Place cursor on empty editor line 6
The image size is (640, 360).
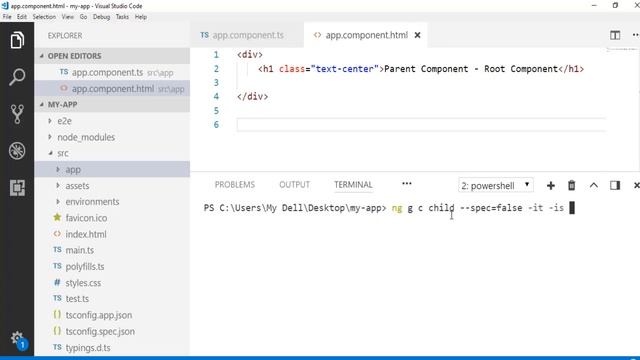(x=420, y=124)
